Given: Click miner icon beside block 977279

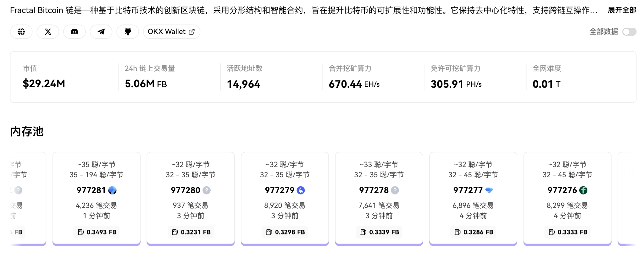Looking at the screenshot, I should 301,190.
